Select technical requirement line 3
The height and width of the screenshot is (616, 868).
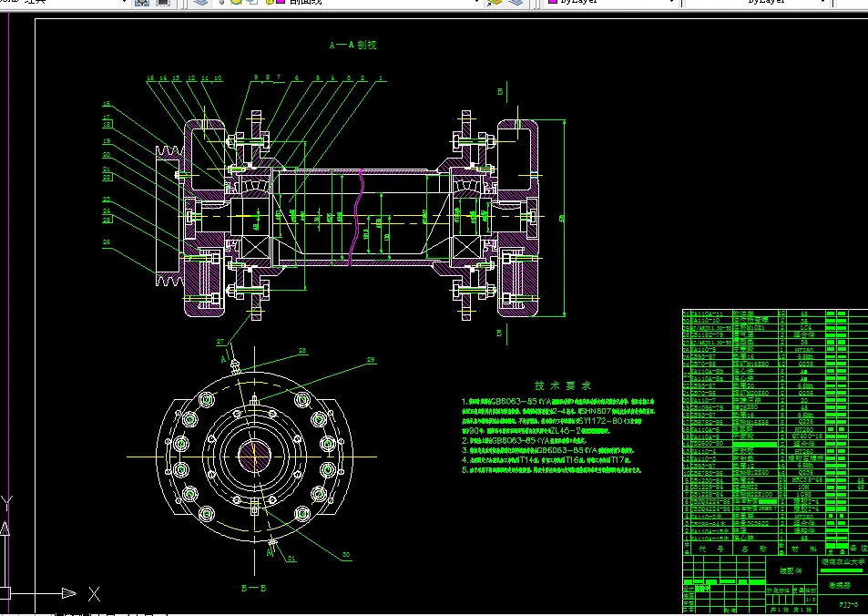pos(548,450)
